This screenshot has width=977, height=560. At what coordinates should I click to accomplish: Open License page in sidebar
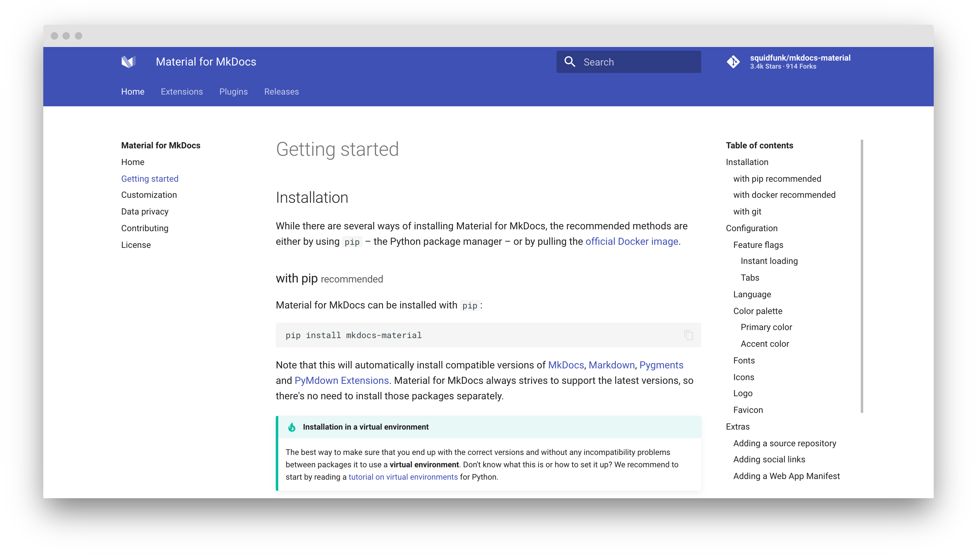click(x=136, y=245)
